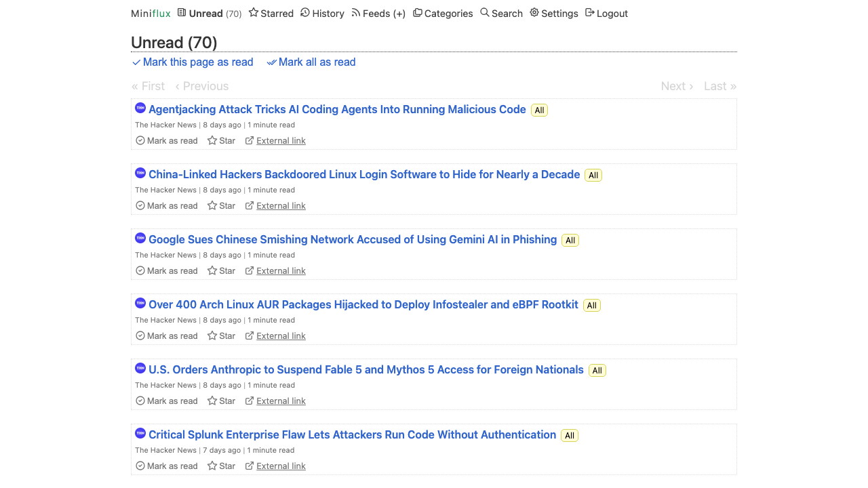Screen dimensions: 868x488
Task: Open the Search menu item
Action: pos(501,14)
